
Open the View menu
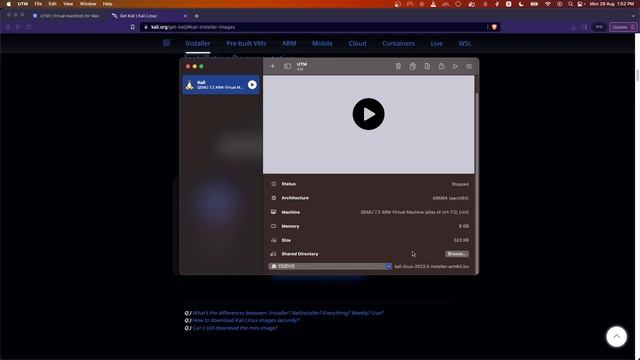click(x=68, y=4)
